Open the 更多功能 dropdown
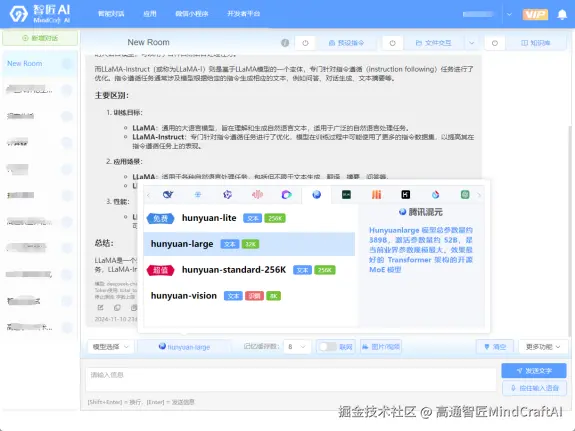 point(543,347)
